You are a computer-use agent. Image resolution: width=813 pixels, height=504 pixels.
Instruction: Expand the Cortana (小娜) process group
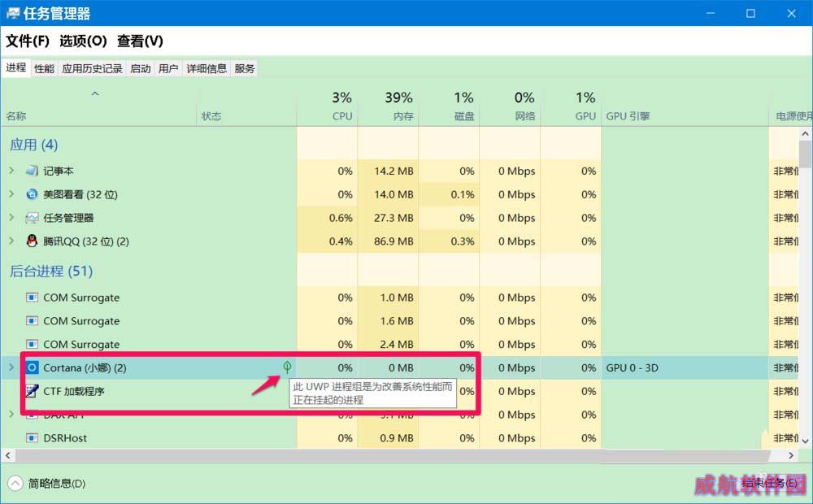point(11,367)
